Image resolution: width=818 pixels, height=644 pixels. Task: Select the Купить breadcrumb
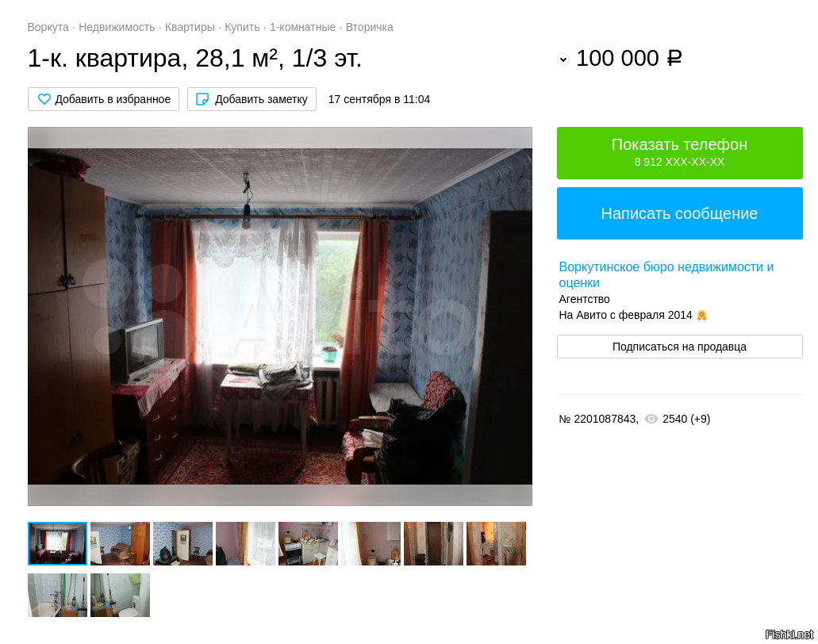242,27
